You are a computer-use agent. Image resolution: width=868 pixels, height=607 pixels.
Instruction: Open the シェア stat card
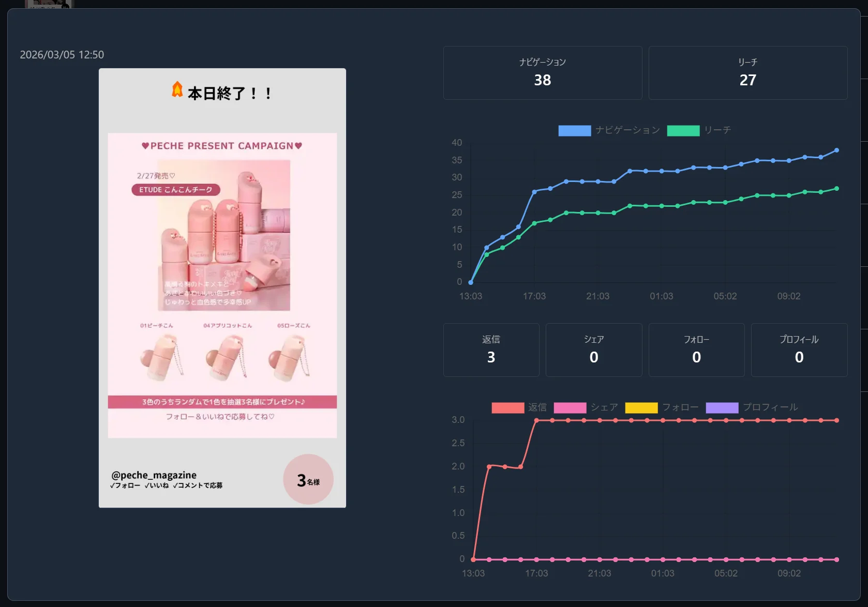pos(594,350)
